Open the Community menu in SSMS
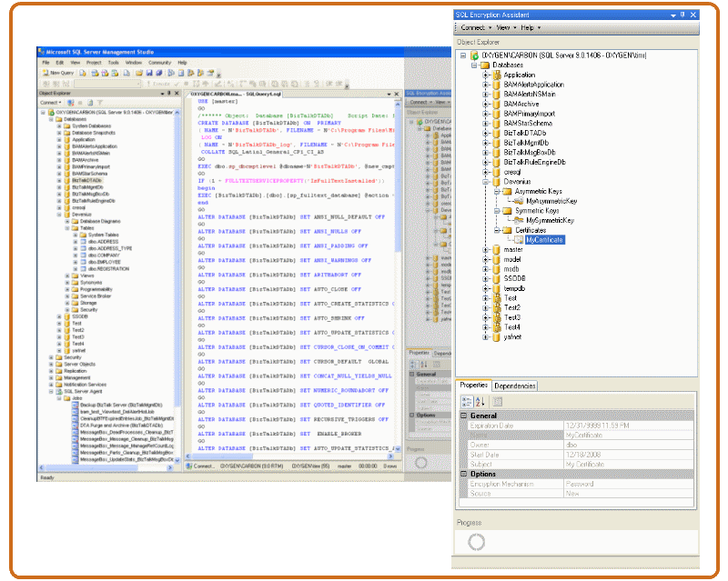The width and height of the screenshot is (728, 581). [x=160, y=63]
